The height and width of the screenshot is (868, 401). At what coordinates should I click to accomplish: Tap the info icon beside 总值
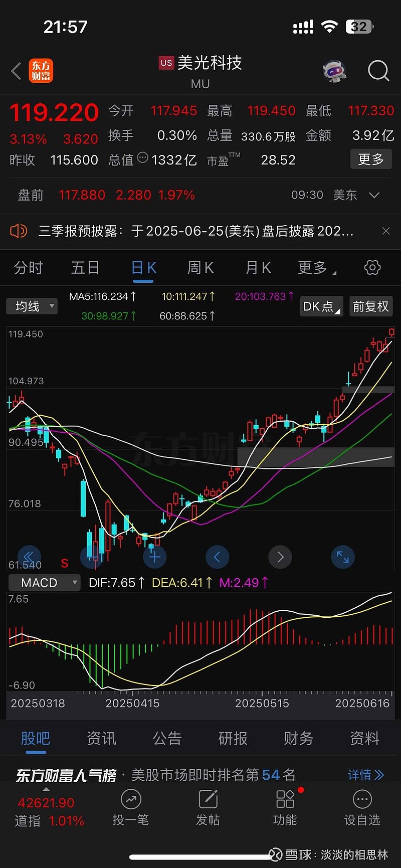click(143, 158)
